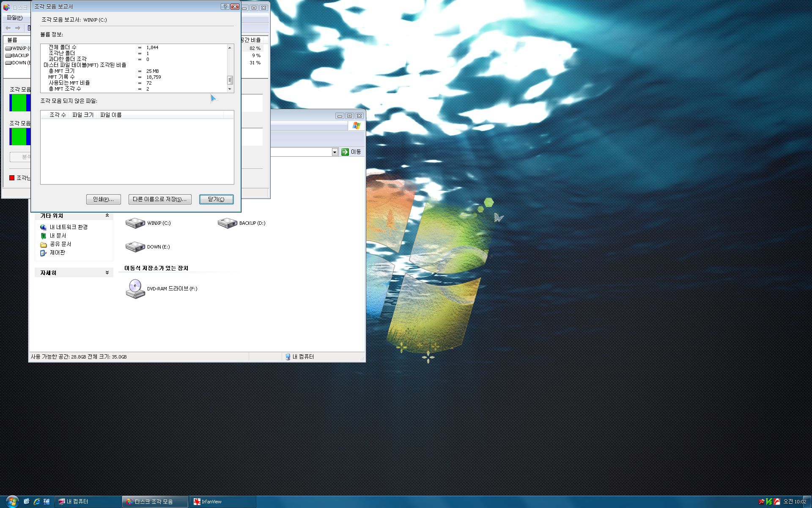812x508 pixels.
Task: Switch to IrfanView taskbar button
Action: point(223,502)
